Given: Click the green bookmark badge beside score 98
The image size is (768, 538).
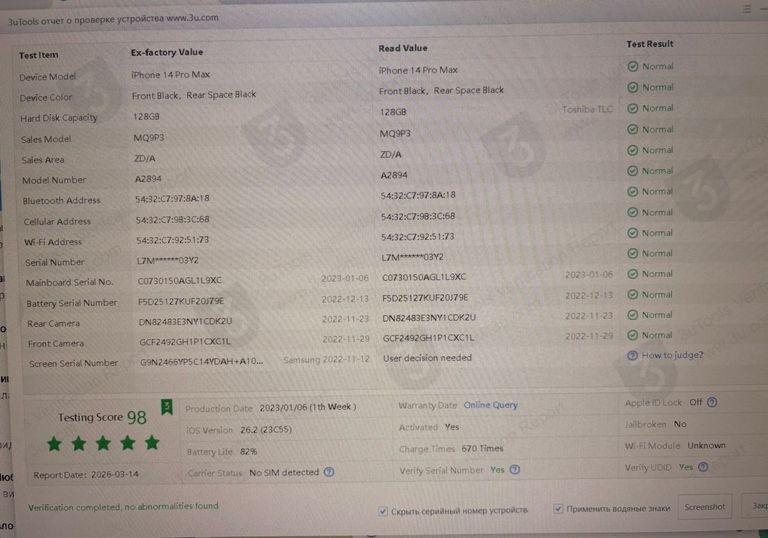Looking at the screenshot, I should [x=167, y=407].
